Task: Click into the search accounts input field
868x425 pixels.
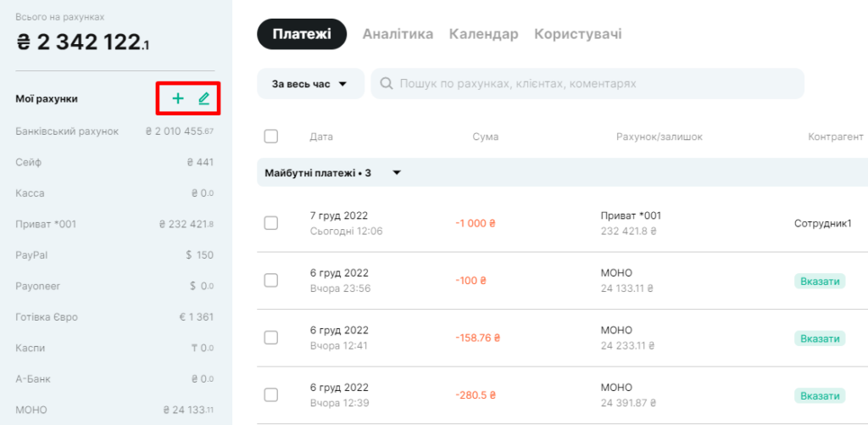Action: 587,84
